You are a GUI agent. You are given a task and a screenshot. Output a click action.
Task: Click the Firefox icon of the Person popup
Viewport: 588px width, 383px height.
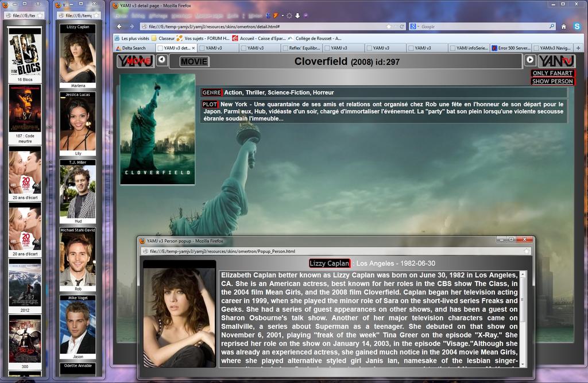point(142,241)
